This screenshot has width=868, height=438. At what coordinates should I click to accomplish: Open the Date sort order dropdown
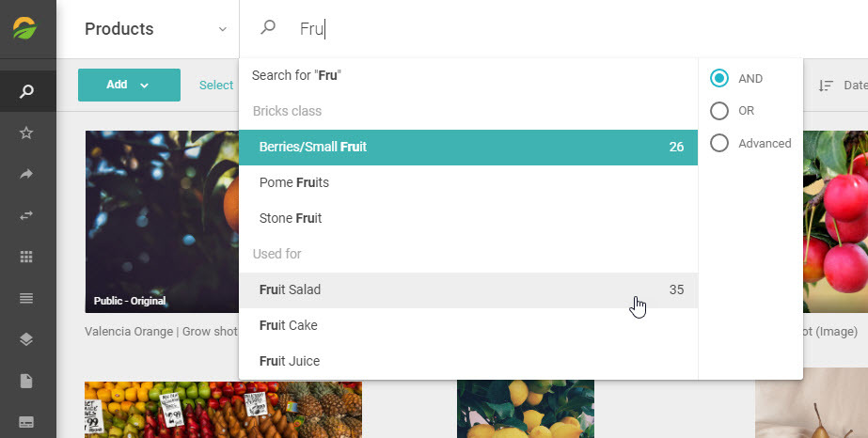click(843, 86)
